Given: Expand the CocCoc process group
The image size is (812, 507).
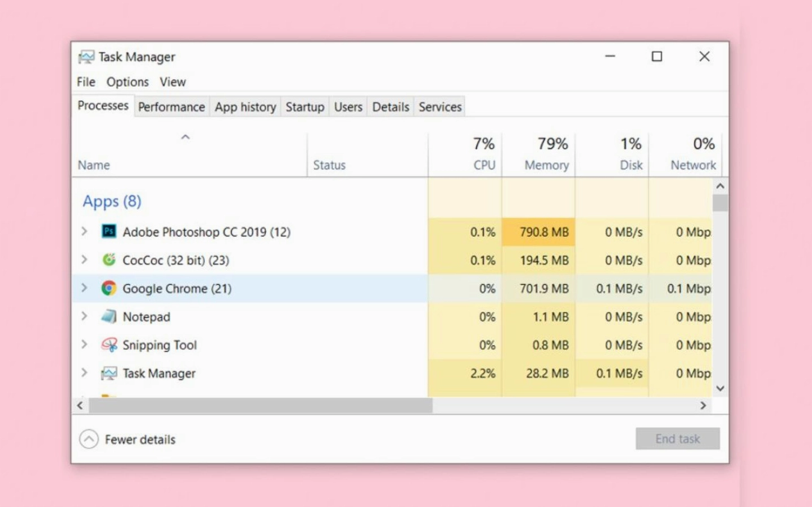Looking at the screenshot, I should tap(84, 259).
